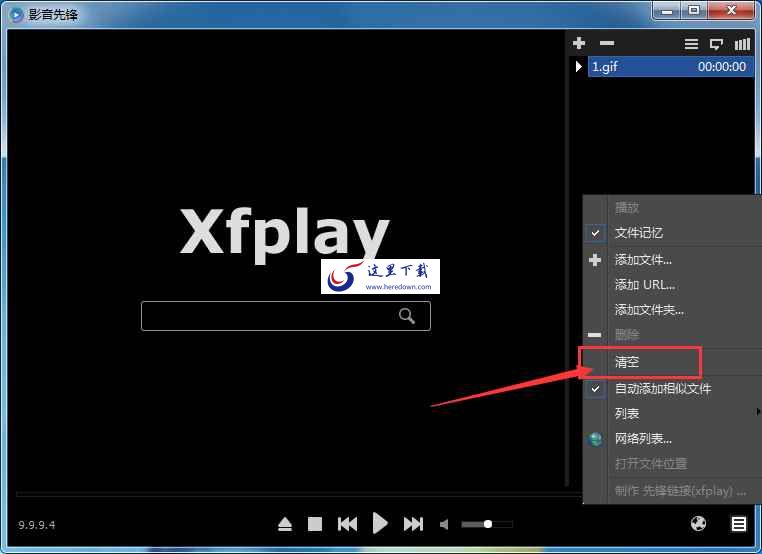
Task: Close the 影音先锋 window
Action: tap(731, 10)
